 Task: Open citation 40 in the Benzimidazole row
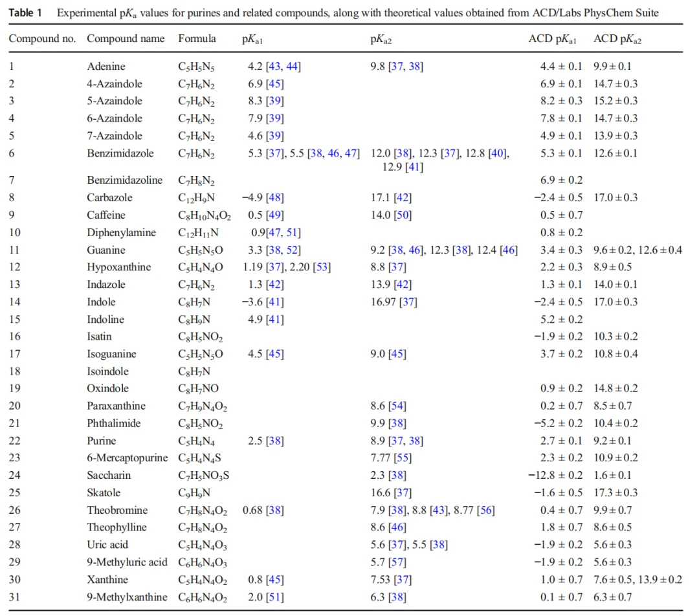pyautogui.click(x=498, y=153)
